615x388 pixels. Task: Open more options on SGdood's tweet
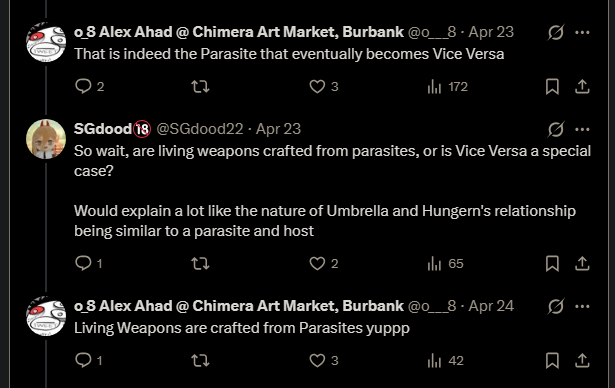[582, 129]
